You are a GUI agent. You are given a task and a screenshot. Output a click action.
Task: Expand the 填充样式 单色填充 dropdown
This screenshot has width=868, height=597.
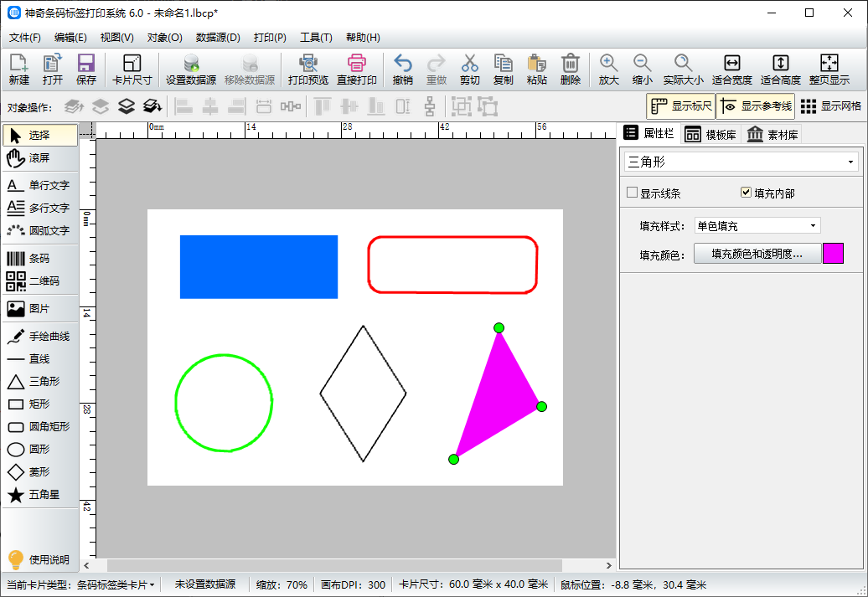757,226
